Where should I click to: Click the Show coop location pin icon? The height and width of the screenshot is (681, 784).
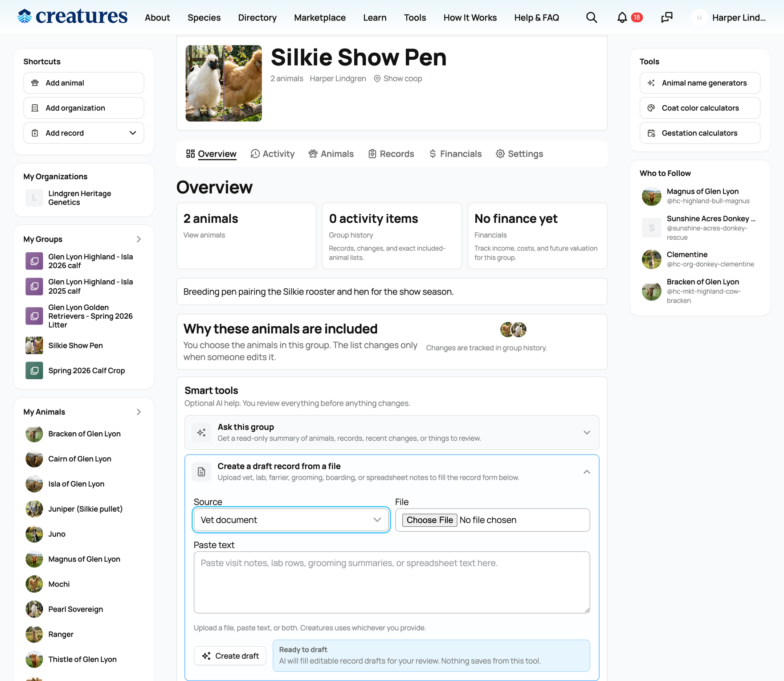coord(377,78)
